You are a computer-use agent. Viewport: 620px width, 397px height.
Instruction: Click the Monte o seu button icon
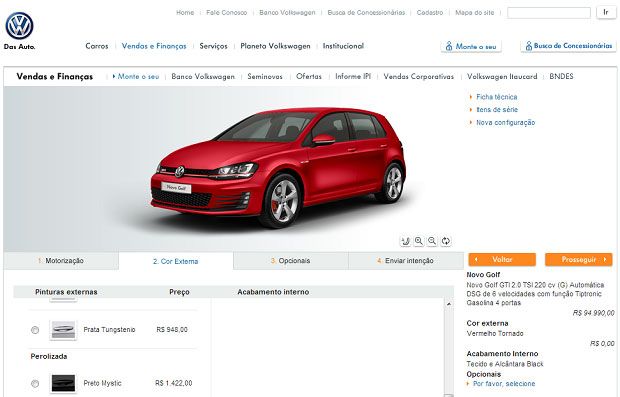pyautogui.click(x=449, y=46)
